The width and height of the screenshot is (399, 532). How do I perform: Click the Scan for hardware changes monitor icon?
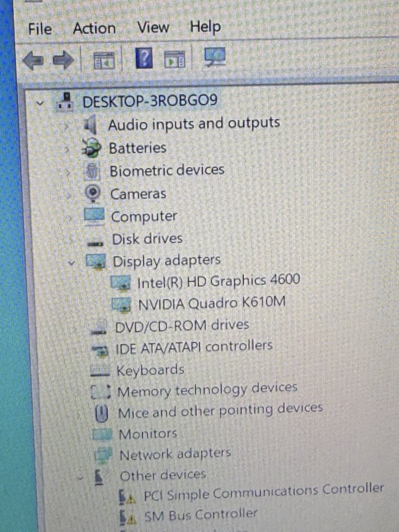pos(215,57)
